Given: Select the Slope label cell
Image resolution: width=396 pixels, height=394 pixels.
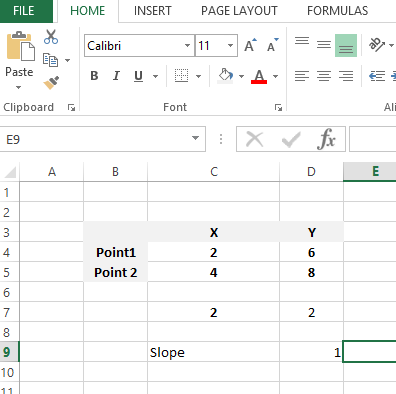Looking at the screenshot, I should tap(214, 352).
